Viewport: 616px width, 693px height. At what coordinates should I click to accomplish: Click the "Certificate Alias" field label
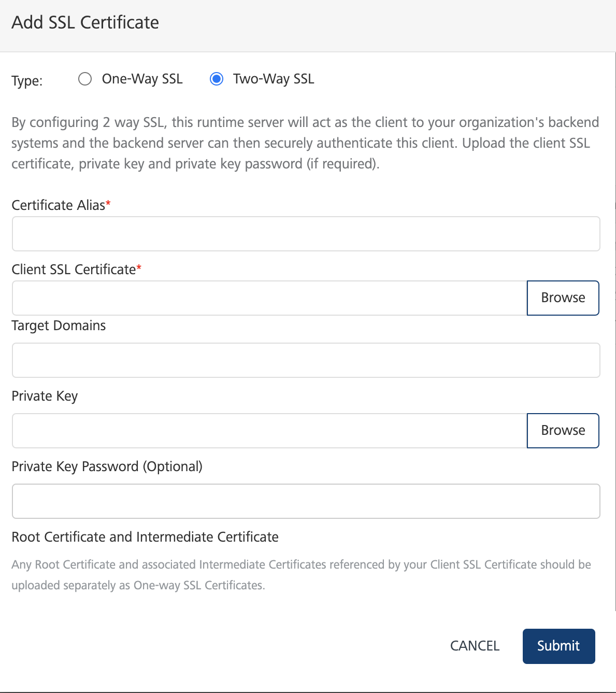[x=58, y=205]
